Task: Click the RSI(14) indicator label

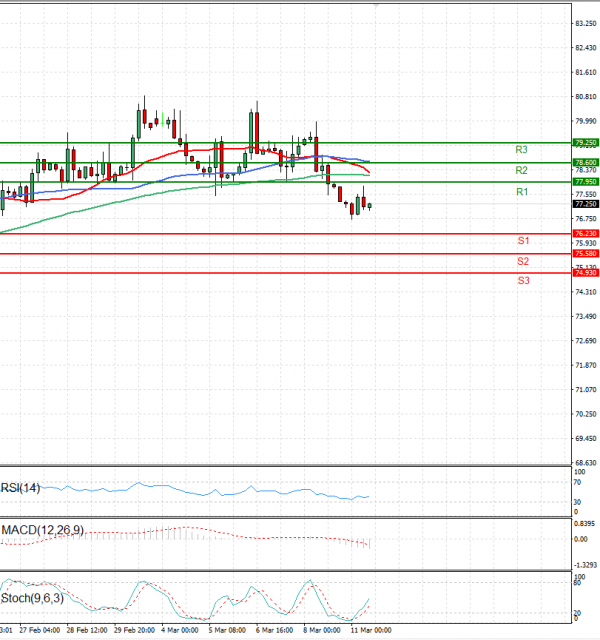Action: 20,488
